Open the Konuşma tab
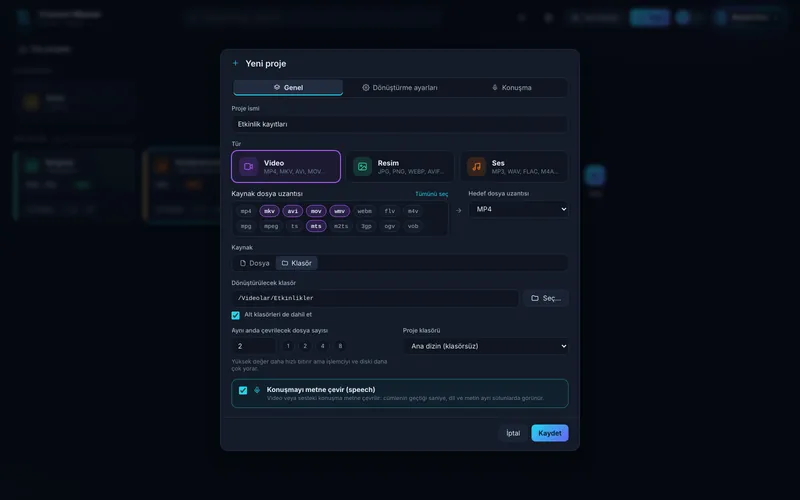Viewport: 800px width, 500px height. click(511, 87)
